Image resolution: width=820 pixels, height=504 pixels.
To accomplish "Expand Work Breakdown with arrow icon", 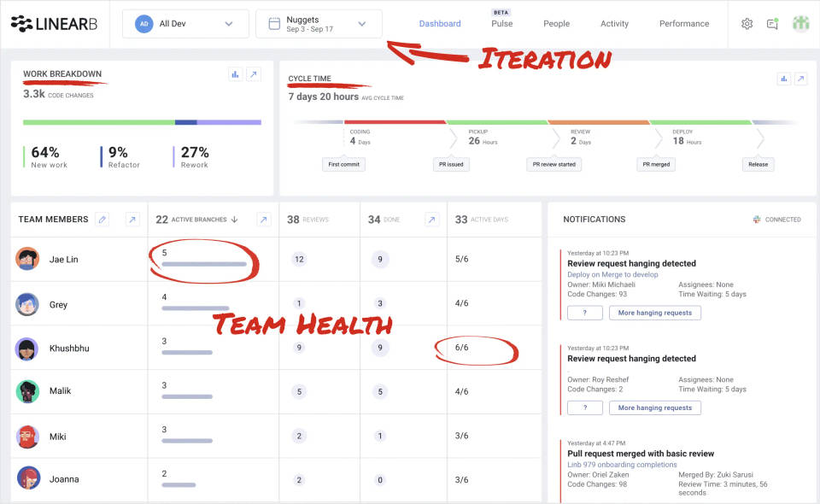I will pyautogui.click(x=254, y=75).
